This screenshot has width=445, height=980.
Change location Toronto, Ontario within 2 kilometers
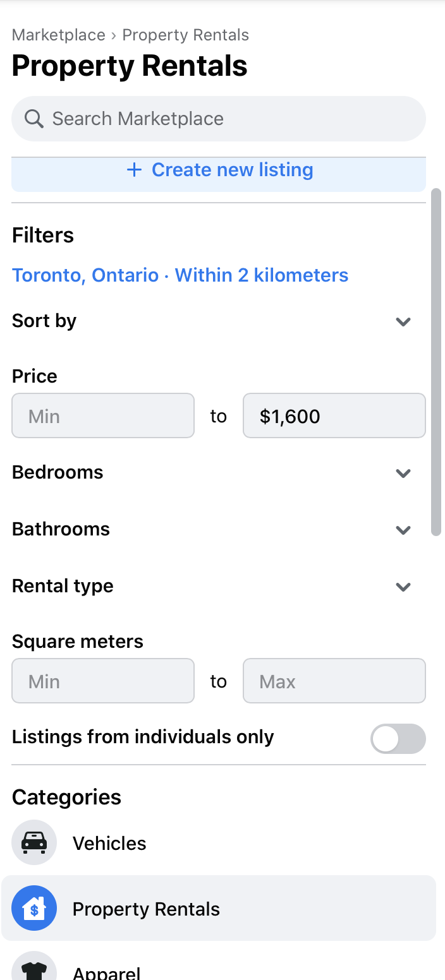[x=180, y=275]
